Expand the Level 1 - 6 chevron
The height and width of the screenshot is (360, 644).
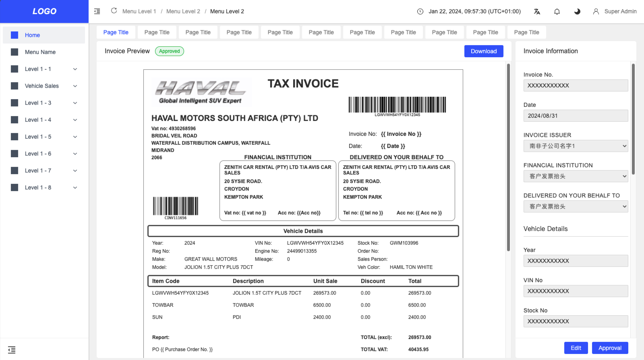[x=75, y=154]
